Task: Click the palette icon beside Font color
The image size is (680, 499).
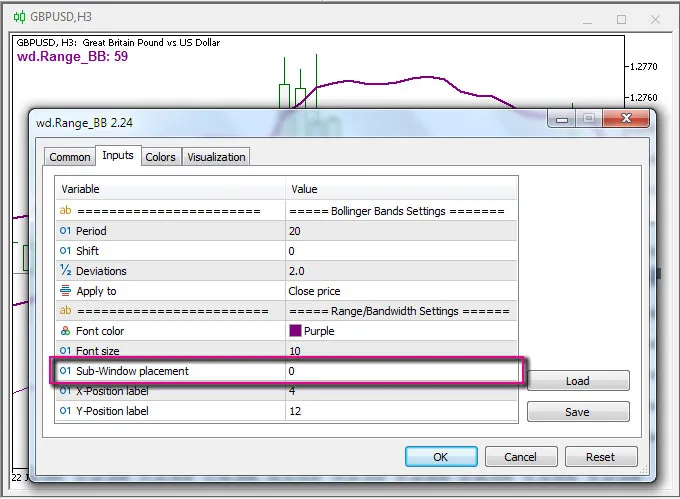Action: pyautogui.click(x=66, y=331)
